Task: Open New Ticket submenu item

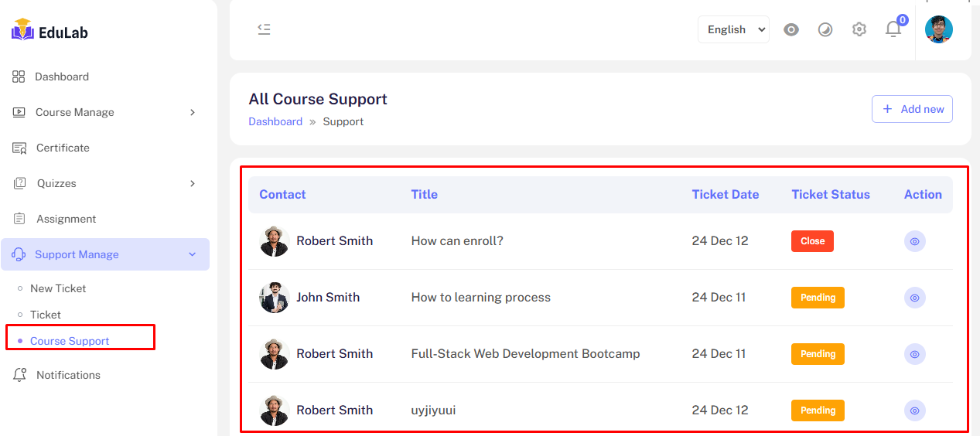Action: (x=58, y=288)
